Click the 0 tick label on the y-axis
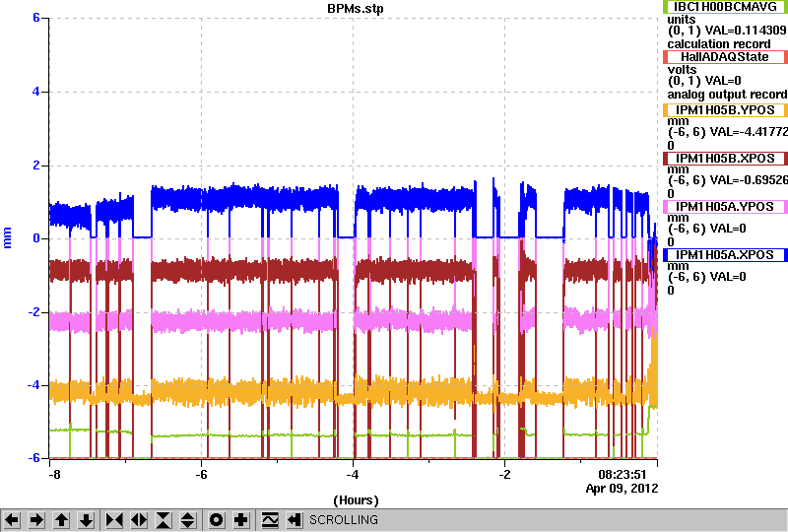 point(36,238)
